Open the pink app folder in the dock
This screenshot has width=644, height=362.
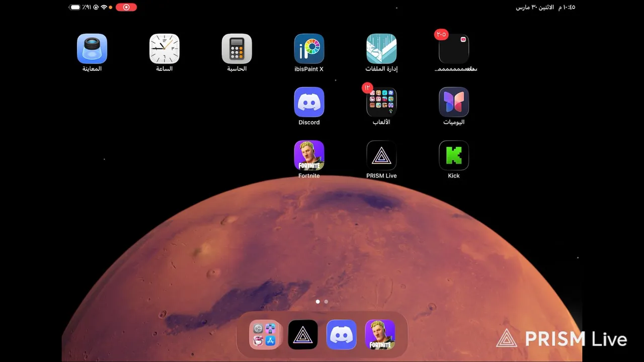coord(265,334)
